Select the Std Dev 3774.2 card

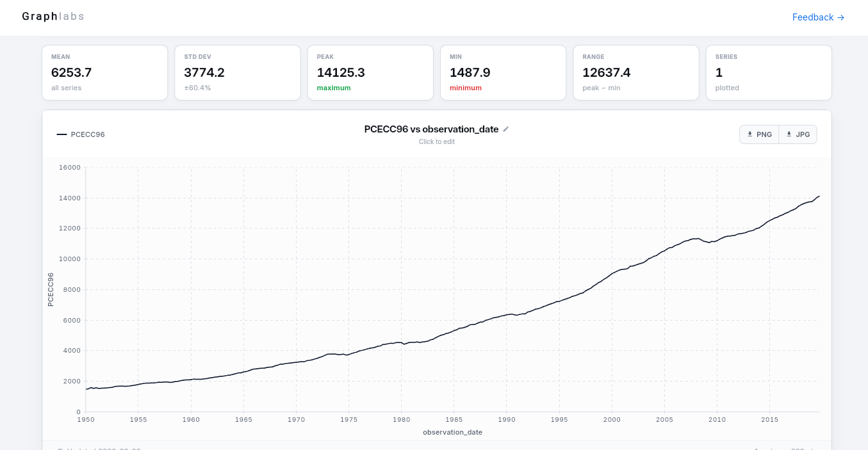click(x=237, y=72)
